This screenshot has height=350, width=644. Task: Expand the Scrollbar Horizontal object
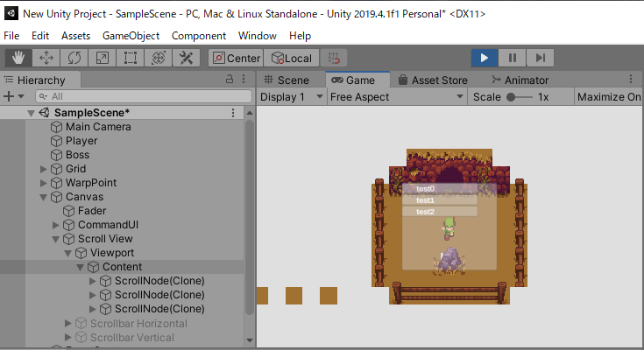point(67,324)
